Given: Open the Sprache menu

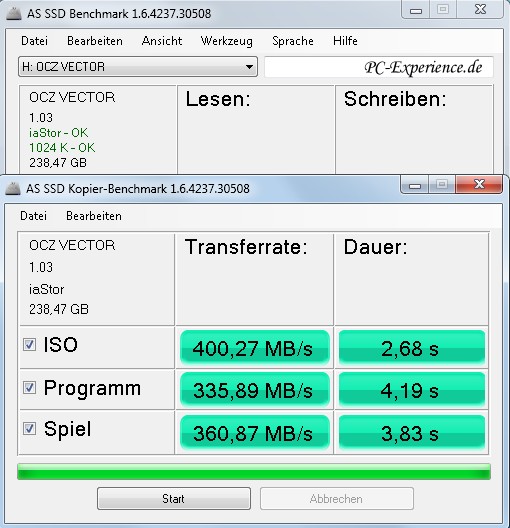Looking at the screenshot, I should (293, 41).
